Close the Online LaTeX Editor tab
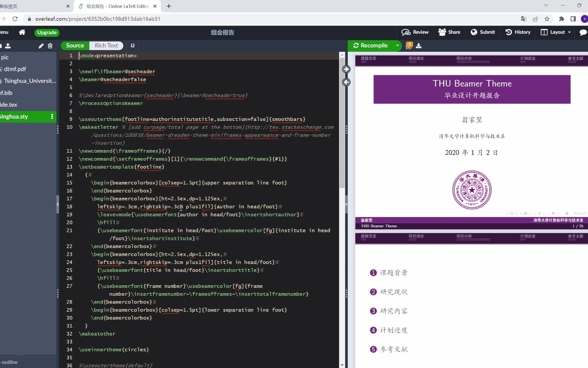Image resolution: width=588 pixels, height=368 pixels. coord(155,6)
